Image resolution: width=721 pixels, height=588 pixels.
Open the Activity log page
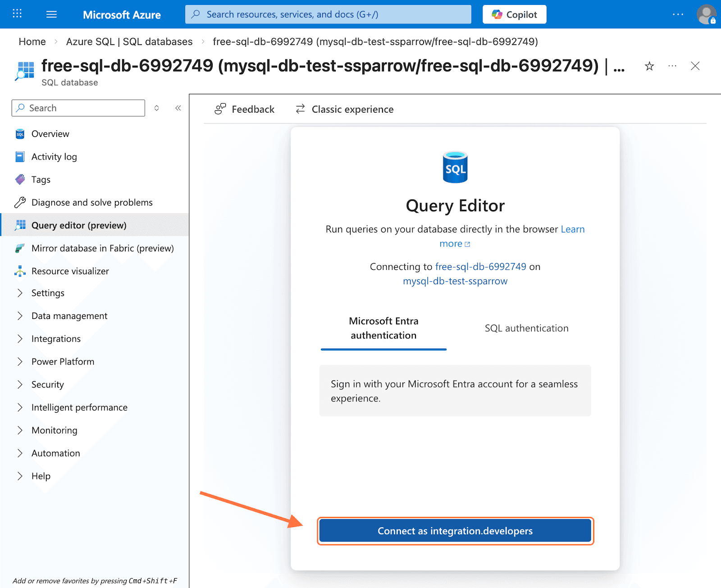click(54, 157)
